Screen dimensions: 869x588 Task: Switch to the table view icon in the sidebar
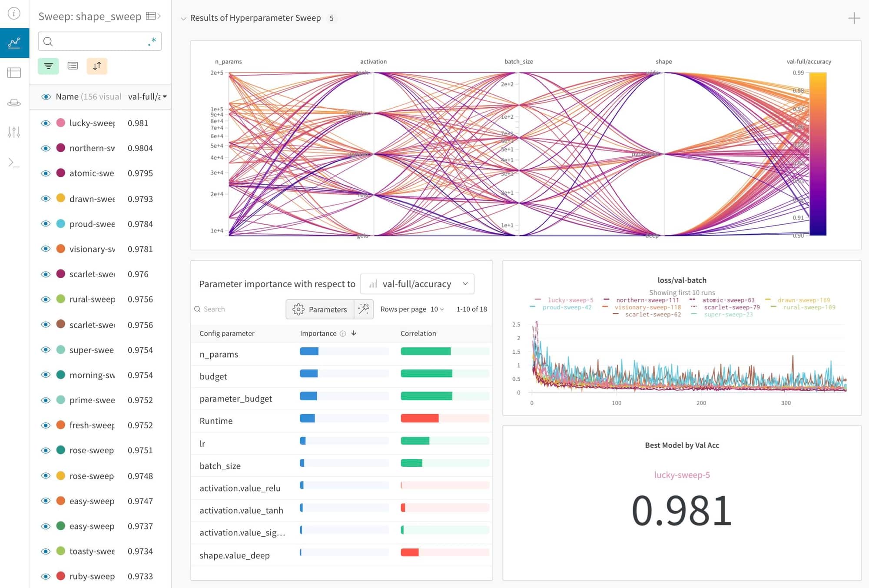click(x=14, y=73)
